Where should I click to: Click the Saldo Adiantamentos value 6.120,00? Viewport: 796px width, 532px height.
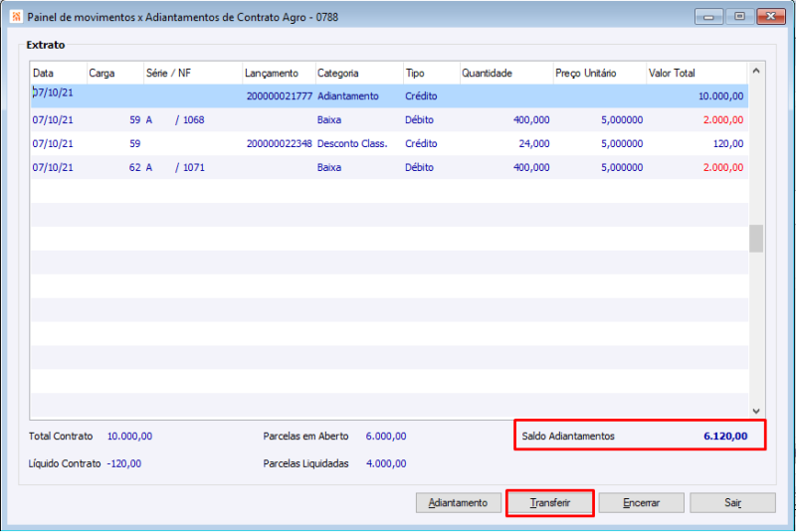[x=723, y=437]
